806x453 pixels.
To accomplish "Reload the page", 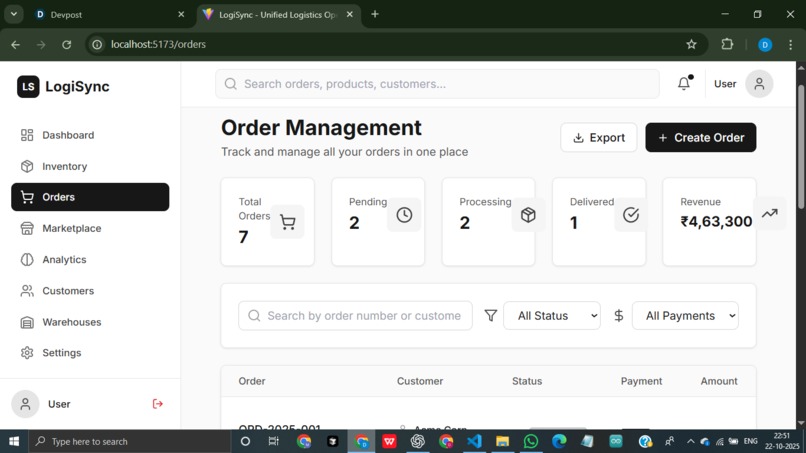I will [x=66, y=45].
